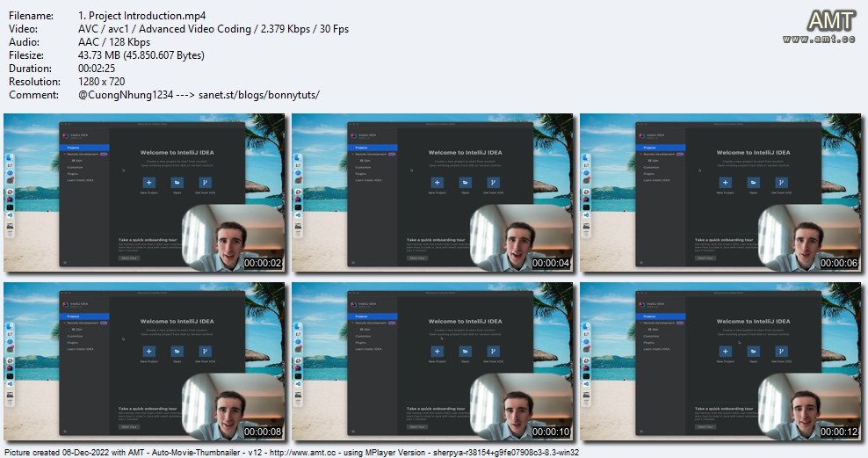The image size is (868, 458).
Task: Select Customize tab in 00:00:02 thumbnail
Action: pos(75,167)
